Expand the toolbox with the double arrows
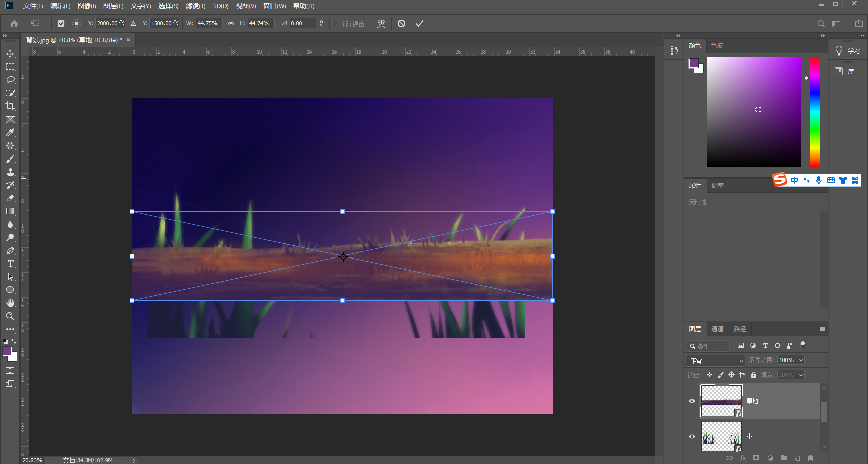Screen dimensions: 868x464 (5, 36)
